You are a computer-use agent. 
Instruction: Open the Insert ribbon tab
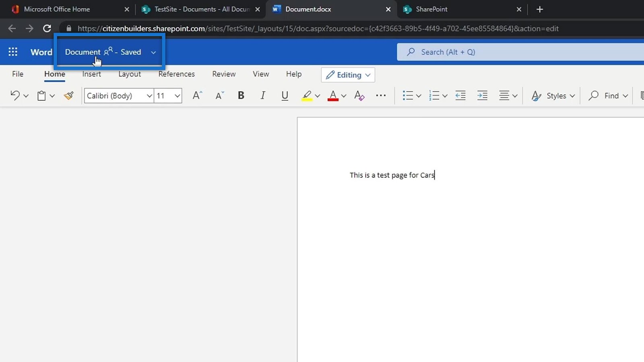[x=91, y=74]
